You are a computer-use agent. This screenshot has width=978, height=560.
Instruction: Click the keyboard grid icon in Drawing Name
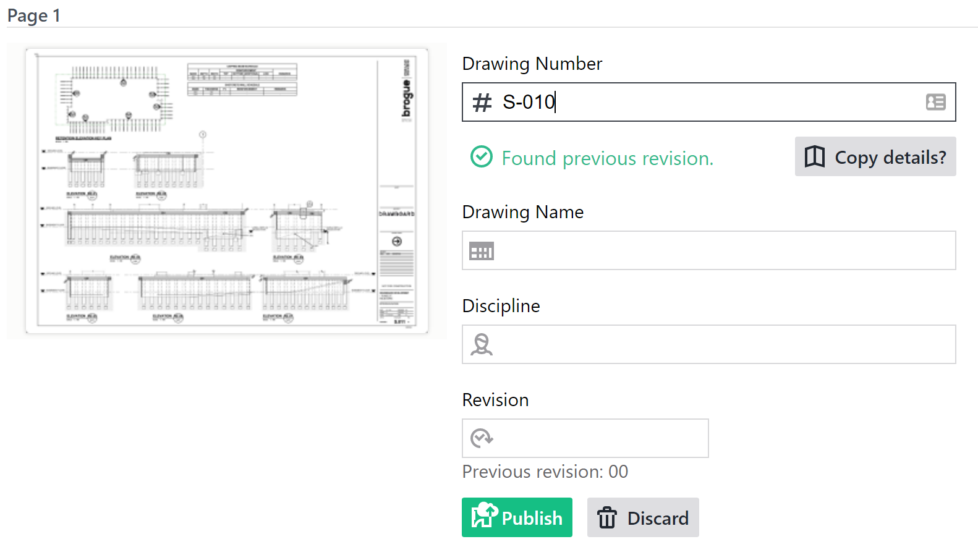click(482, 251)
